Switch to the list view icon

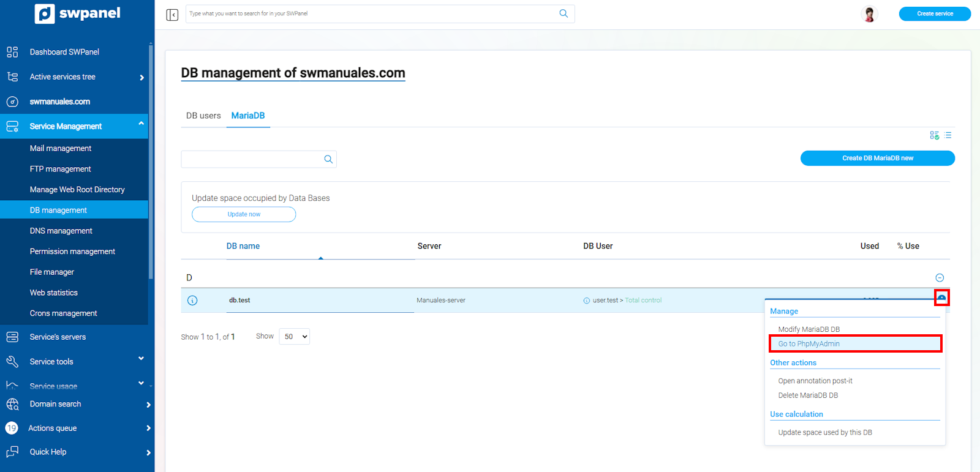tap(948, 135)
